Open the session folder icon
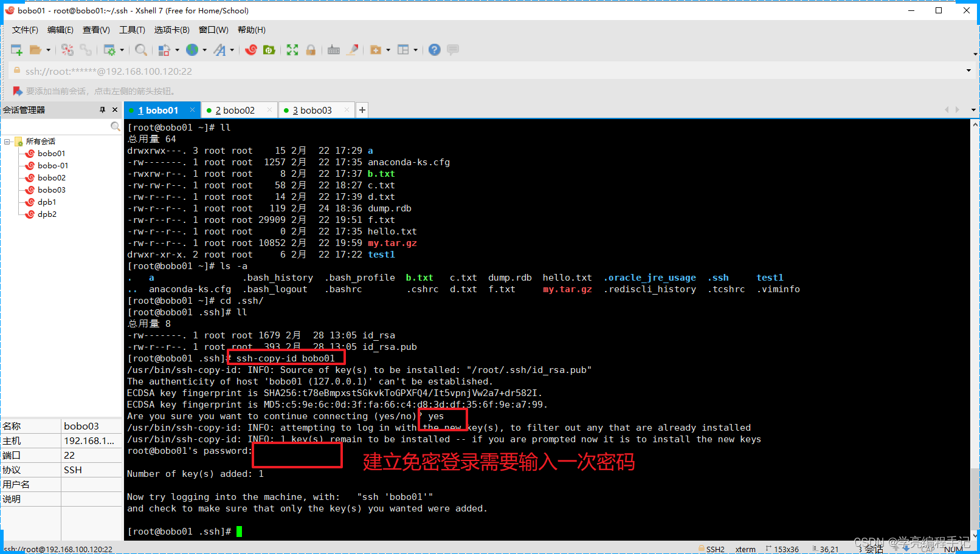This screenshot has width=980, height=554. (35, 50)
